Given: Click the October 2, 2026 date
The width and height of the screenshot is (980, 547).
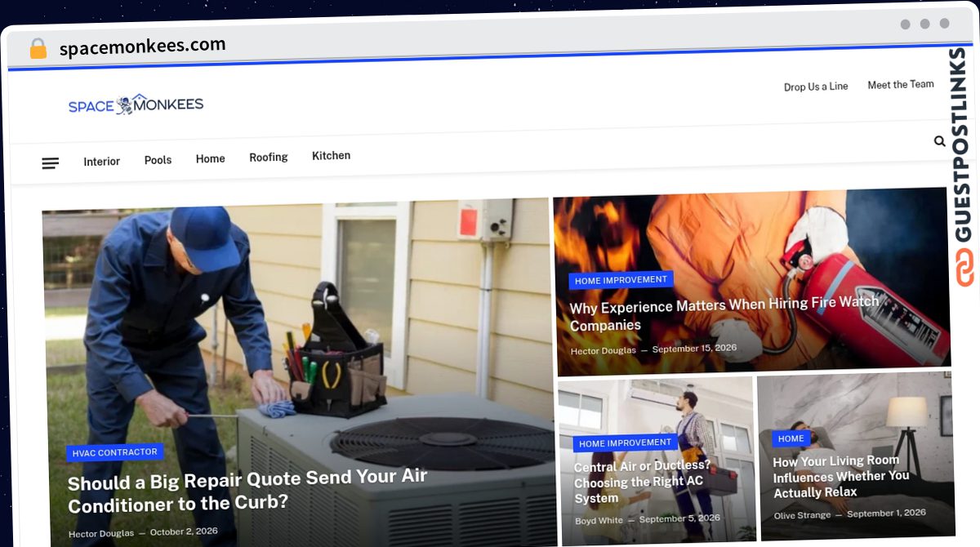Looking at the screenshot, I should coord(184,531).
